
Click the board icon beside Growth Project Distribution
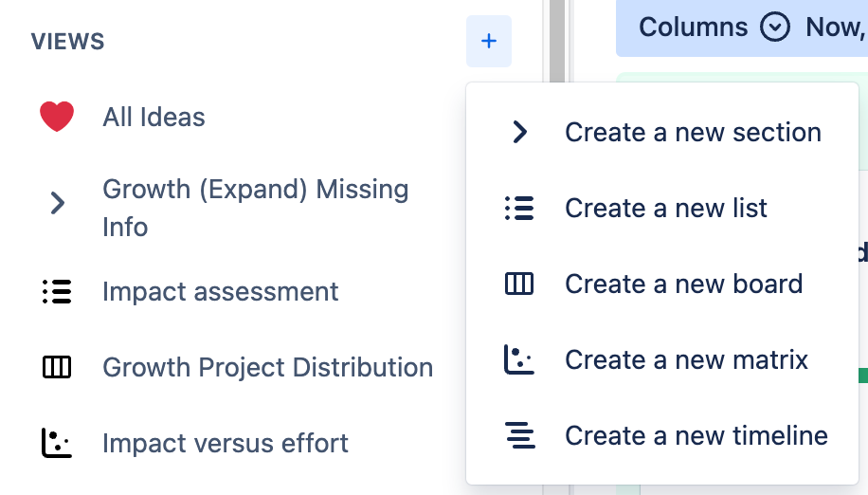pyautogui.click(x=57, y=367)
